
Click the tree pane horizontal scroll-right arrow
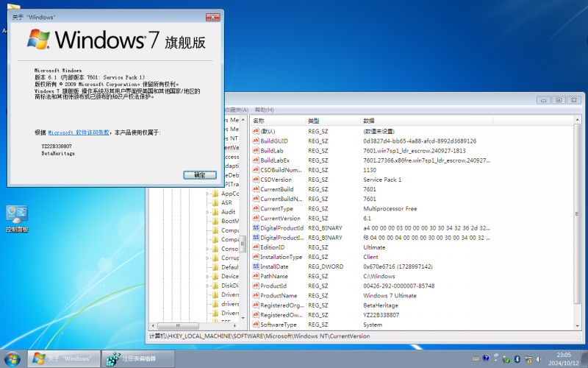click(235, 325)
